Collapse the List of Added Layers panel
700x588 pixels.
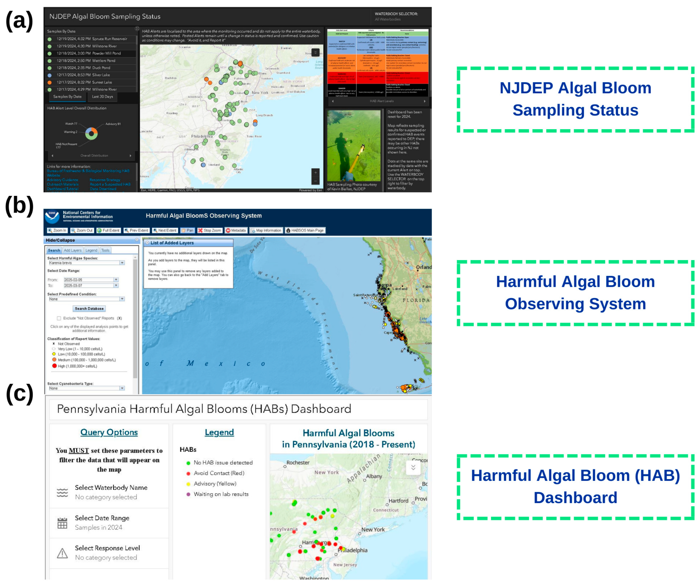click(147, 243)
